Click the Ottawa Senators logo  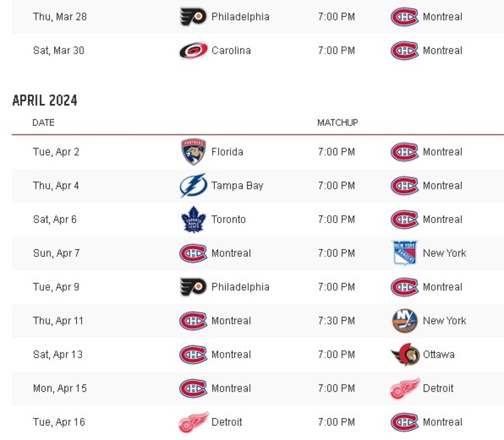pyautogui.click(x=405, y=354)
